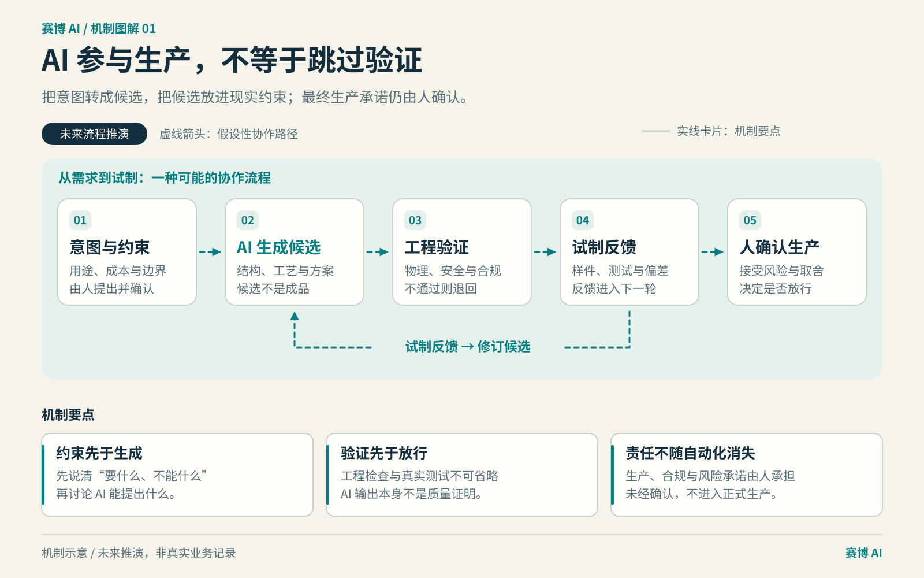
Task: Click the "03" badge above "工程验证"
Action: pyautogui.click(x=415, y=220)
